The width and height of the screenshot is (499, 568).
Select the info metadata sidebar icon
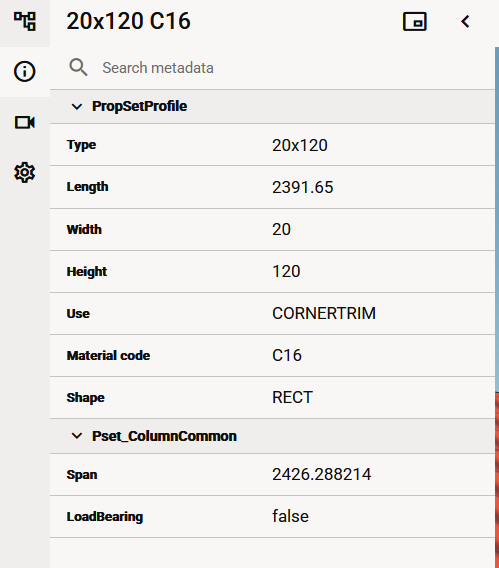pos(25,71)
